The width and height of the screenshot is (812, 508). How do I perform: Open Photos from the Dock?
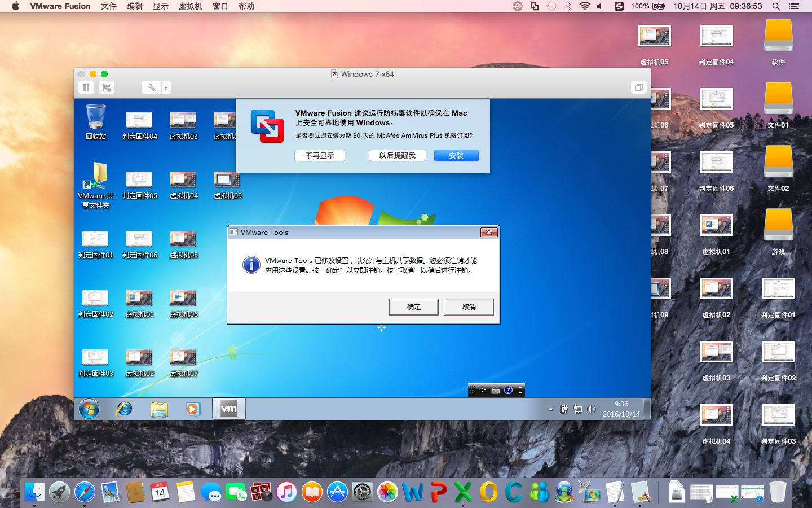pos(387,492)
